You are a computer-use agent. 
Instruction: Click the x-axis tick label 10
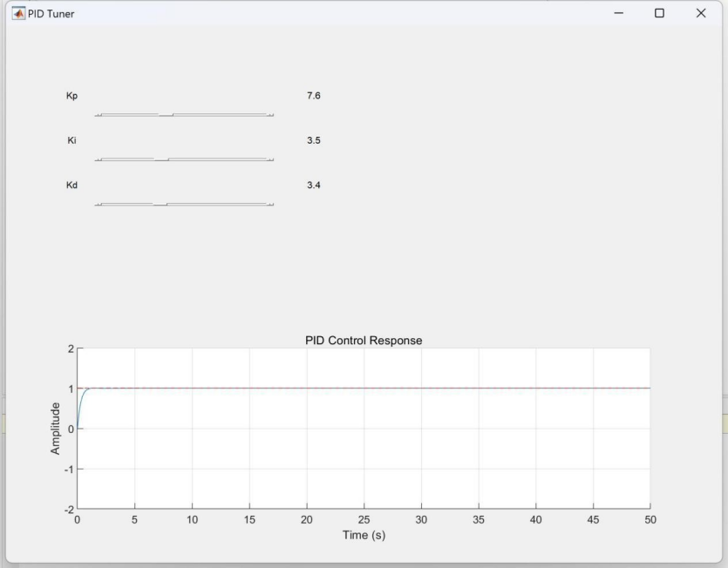point(192,519)
